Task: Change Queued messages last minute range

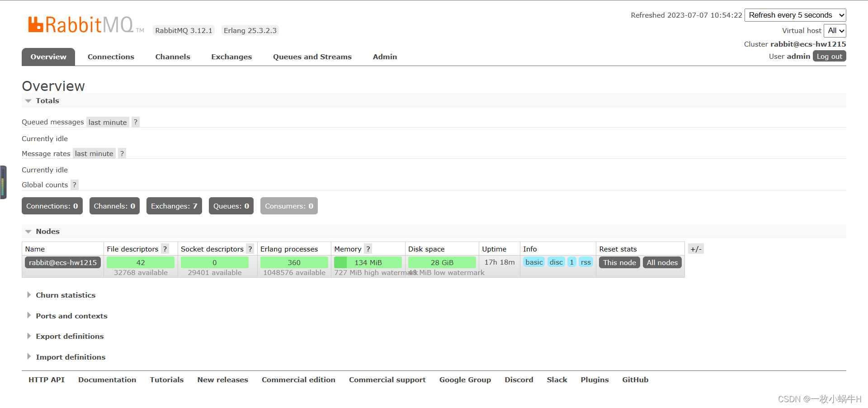Action: [108, 122]
